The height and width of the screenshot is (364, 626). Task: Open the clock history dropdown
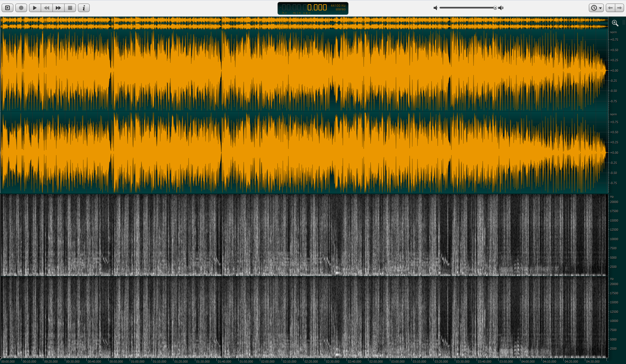[596, 8]
